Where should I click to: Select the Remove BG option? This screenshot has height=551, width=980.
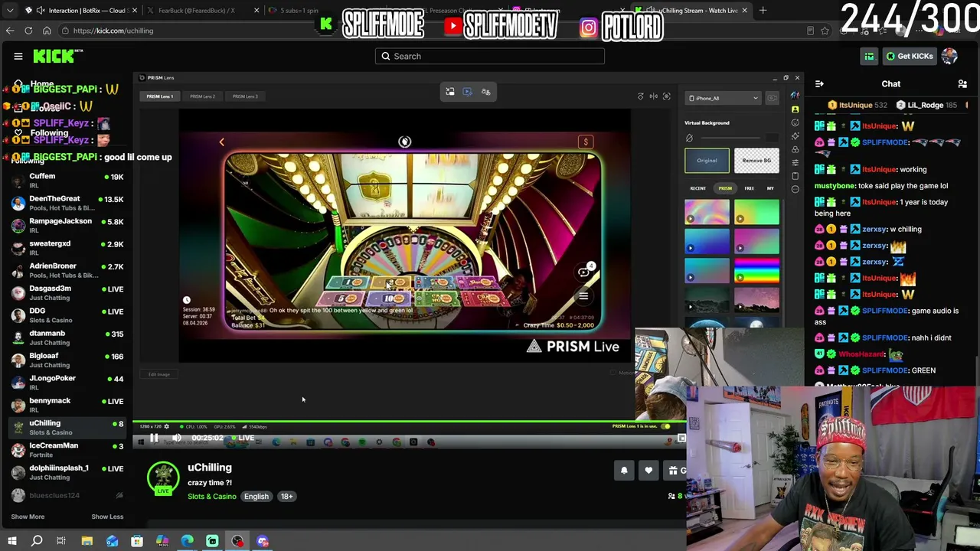coord(756,161)
